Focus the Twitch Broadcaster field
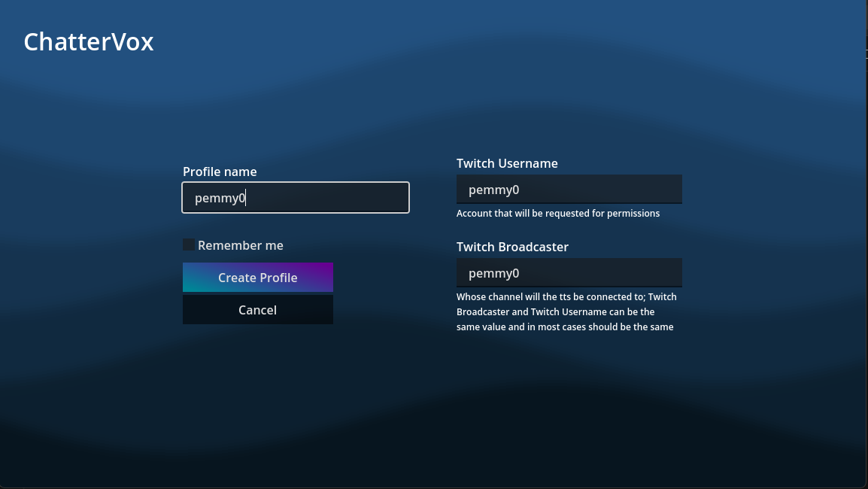The height and width of the screenshot is (489, 868). (x=569, y=272)
